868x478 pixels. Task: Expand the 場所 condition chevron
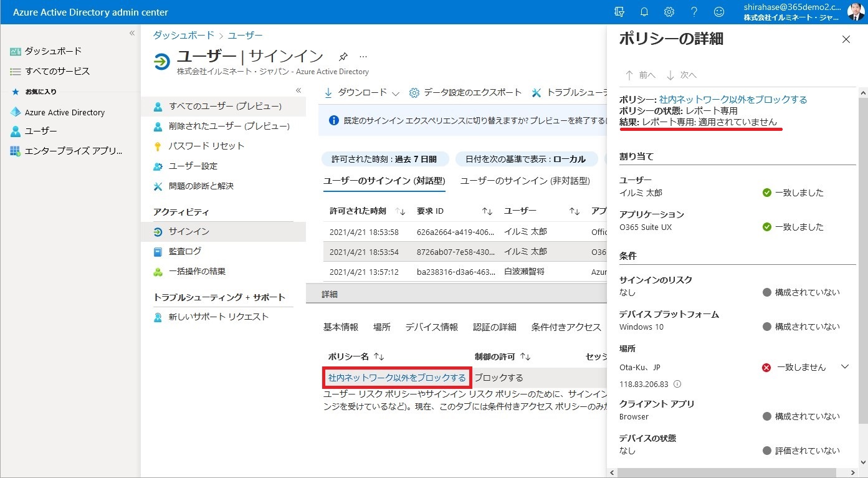[845, 366]
